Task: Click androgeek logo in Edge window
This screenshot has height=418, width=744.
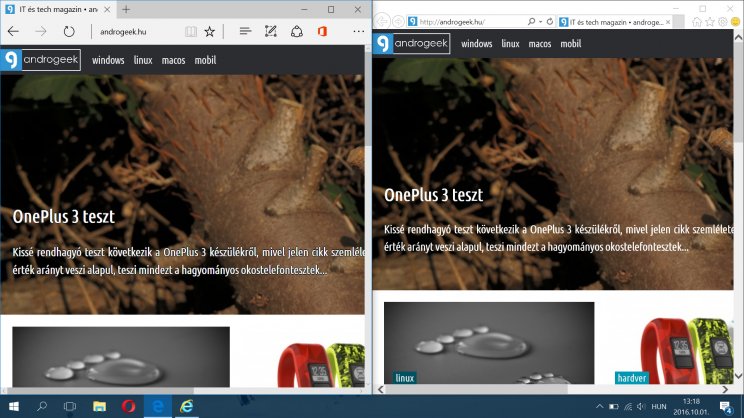Action: 41,60
